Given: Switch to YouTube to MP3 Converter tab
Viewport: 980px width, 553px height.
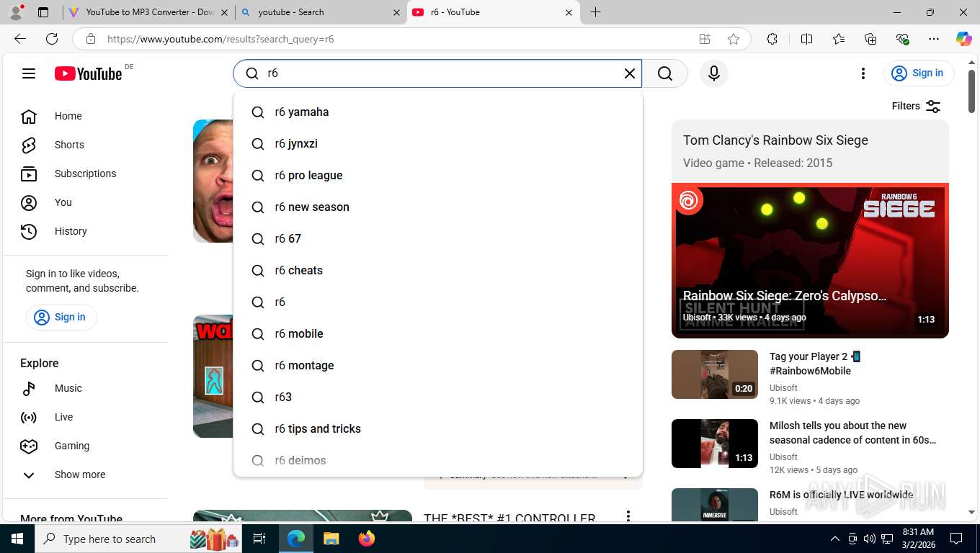Looking at the screenshot, I should coord(148,12).
